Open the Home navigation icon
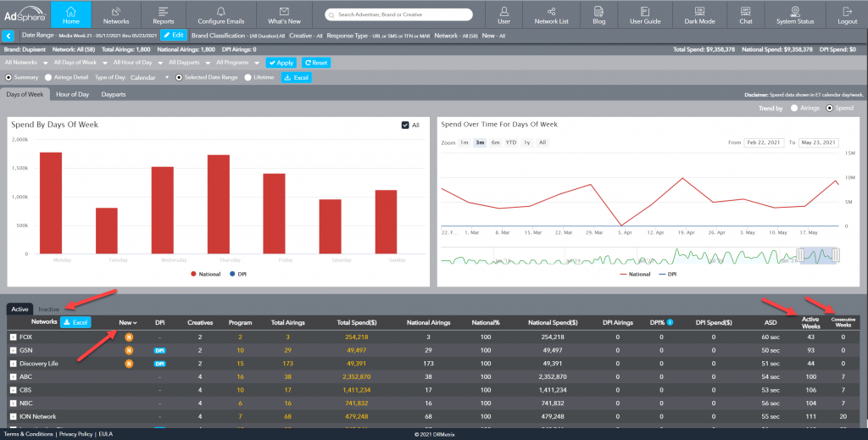The width and height of the screenshot is (868, 440). [71, 12]
